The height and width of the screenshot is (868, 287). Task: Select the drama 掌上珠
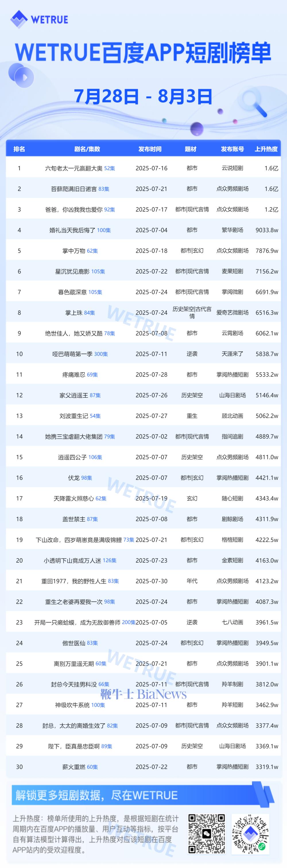[x=74, y=313]
